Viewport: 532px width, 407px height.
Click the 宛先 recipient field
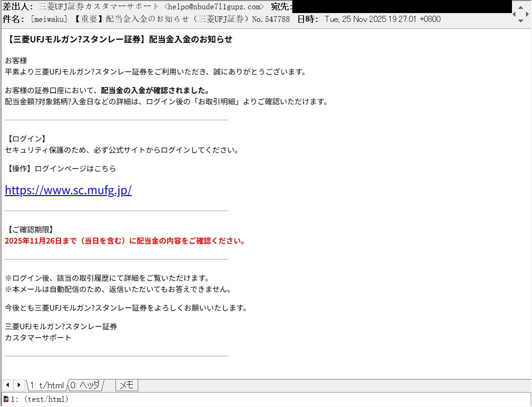[x=280, y=7]
